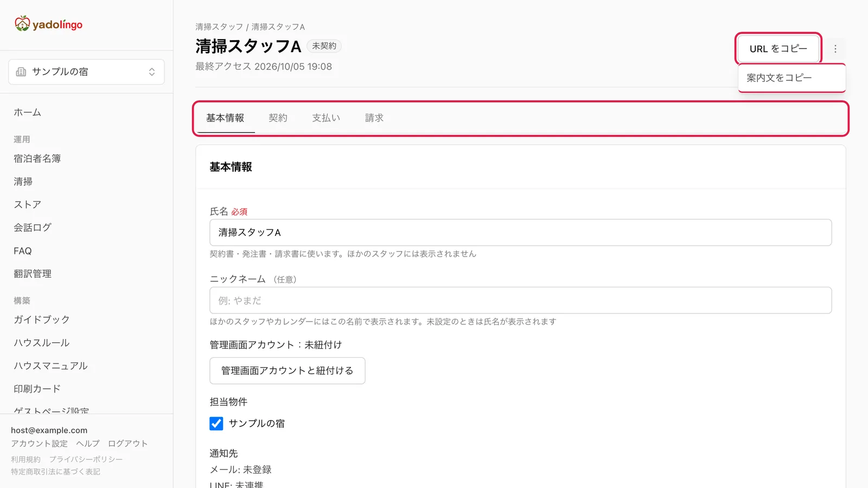Click host@example.com account text
This screenshot has width=868, height=488.
(49, 431)
